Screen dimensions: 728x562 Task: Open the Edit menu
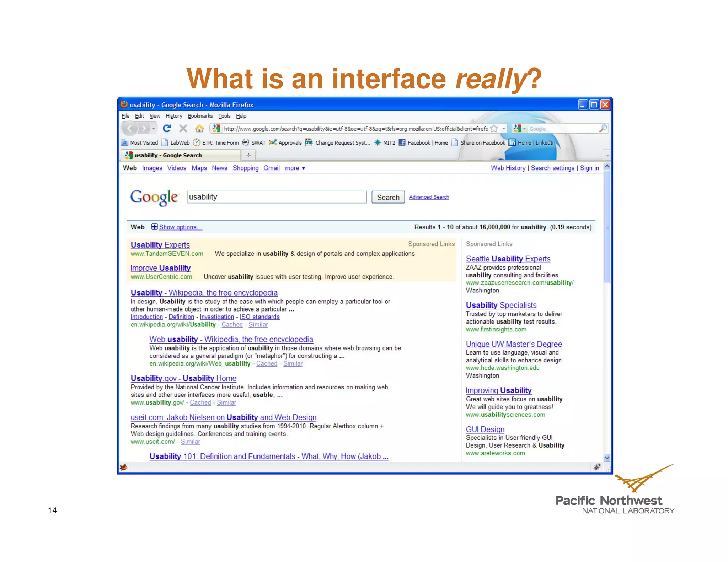click(x=139, y=116)
